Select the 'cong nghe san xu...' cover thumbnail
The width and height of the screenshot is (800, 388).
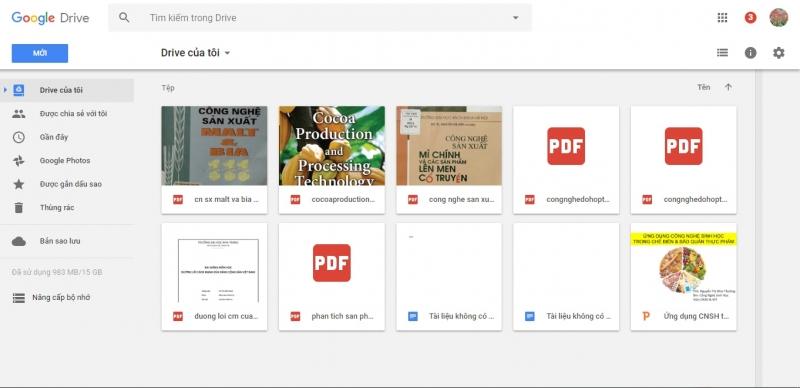(x=449, y=146)
